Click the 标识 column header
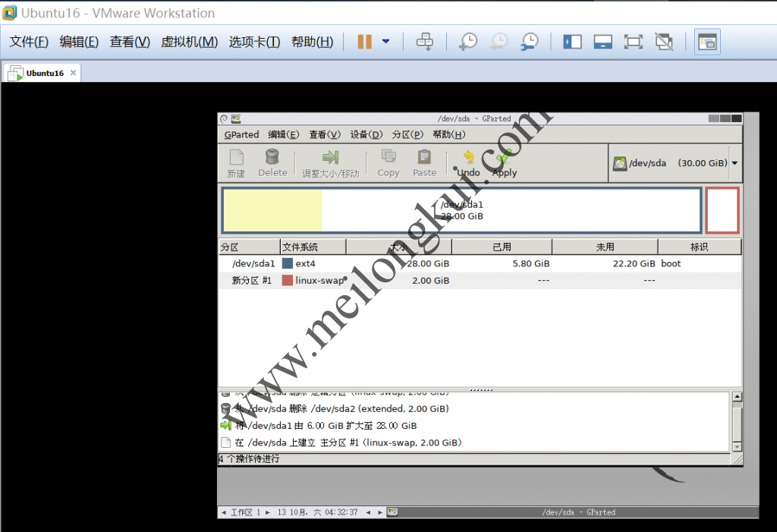Viewport: 777px width, 532px height. (x=700, y=247)
